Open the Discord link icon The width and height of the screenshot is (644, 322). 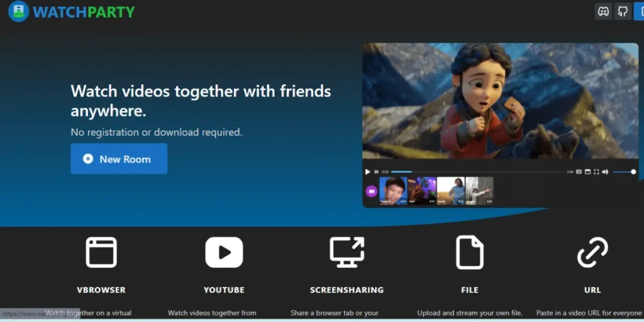coord(603,11)
